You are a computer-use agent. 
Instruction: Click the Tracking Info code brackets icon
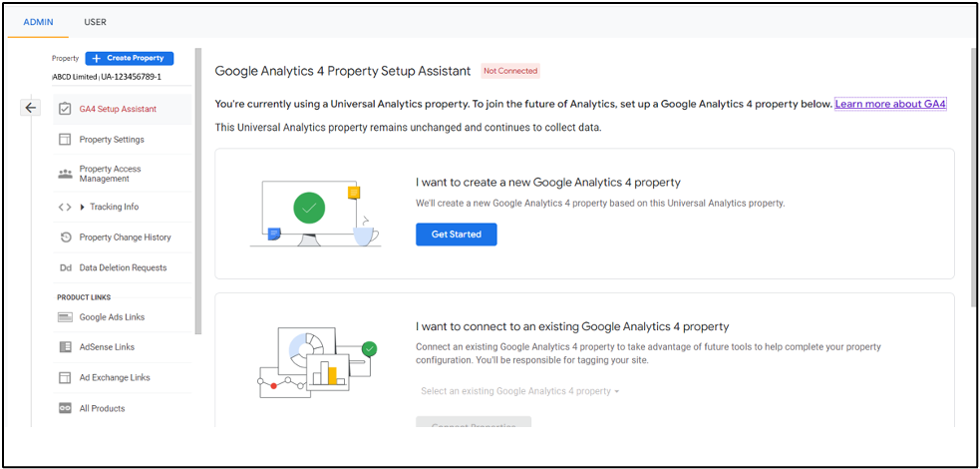pos(65,207)
